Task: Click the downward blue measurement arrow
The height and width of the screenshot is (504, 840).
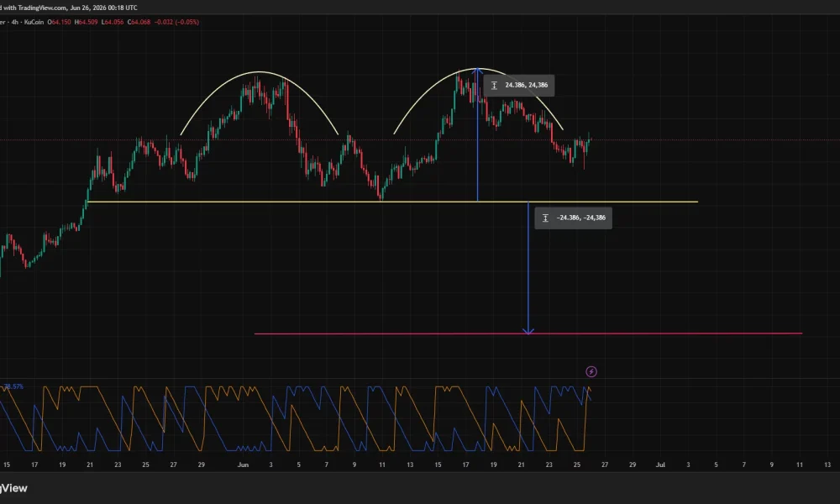Action: (528, 268)
